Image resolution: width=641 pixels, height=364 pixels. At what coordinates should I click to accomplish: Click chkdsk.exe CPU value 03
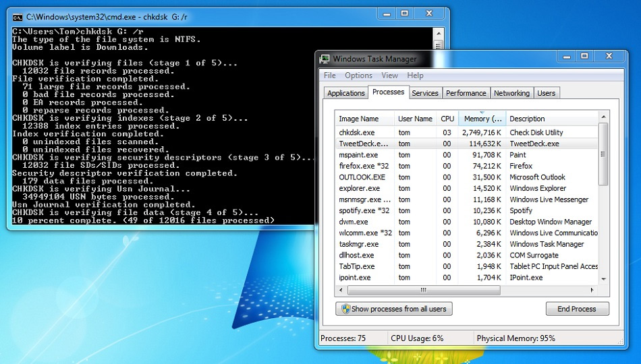[447, 132]
